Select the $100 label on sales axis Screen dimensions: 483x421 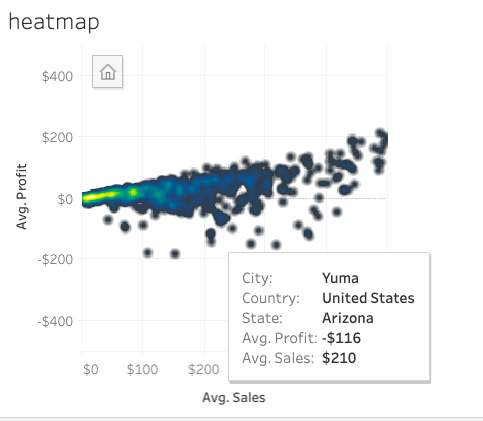(x=142, y=369)
